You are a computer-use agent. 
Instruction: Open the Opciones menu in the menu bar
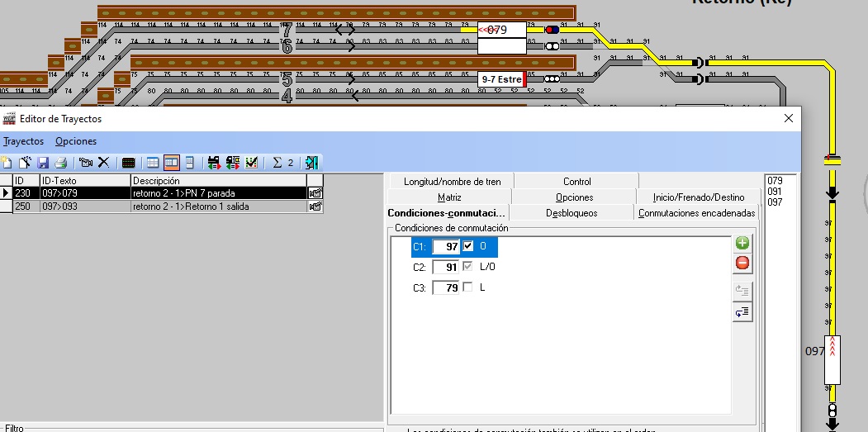(x=76, y=141)
